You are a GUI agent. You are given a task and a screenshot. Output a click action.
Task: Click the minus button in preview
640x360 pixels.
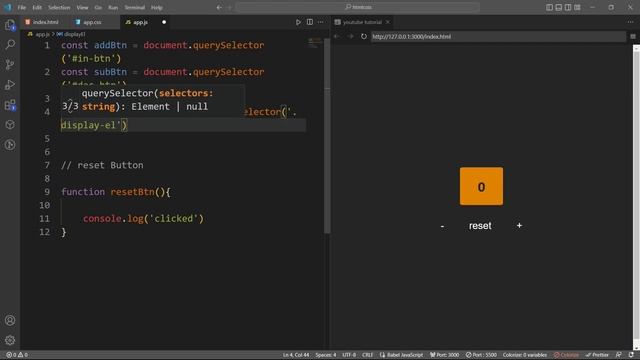coord(442,226)
